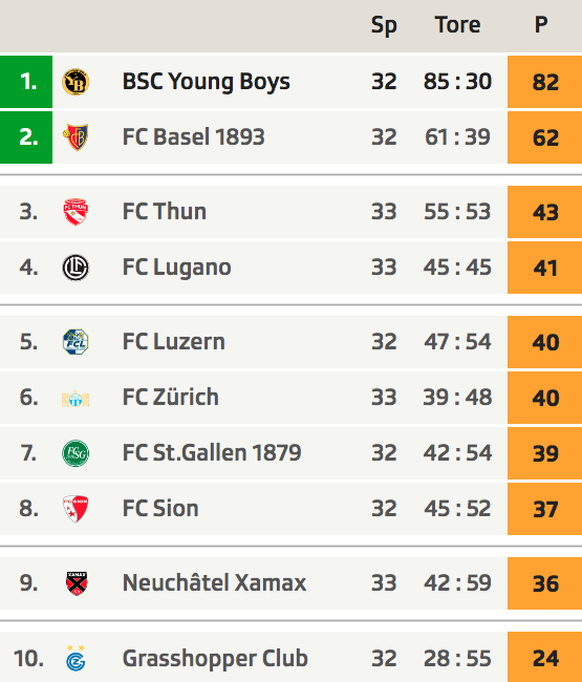Click the Neuchâtel Xamax crest
Viewport: 582px width, 682px height.
[77, 583]
